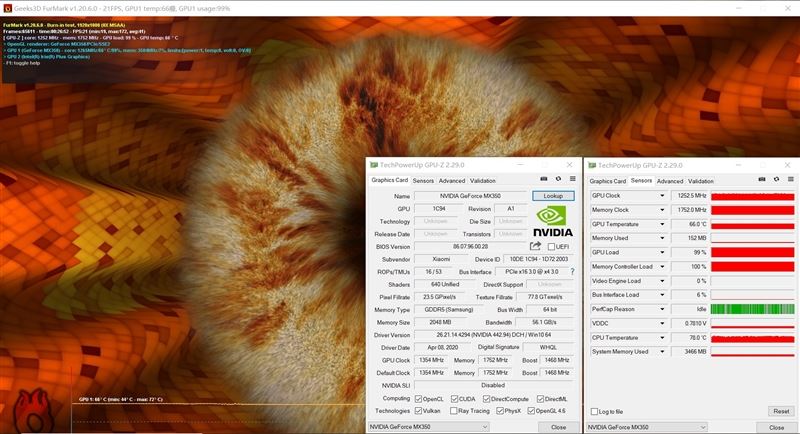Enable the Log to file checkbox
This screenshot has height=434, width=800.
[596, 411]
